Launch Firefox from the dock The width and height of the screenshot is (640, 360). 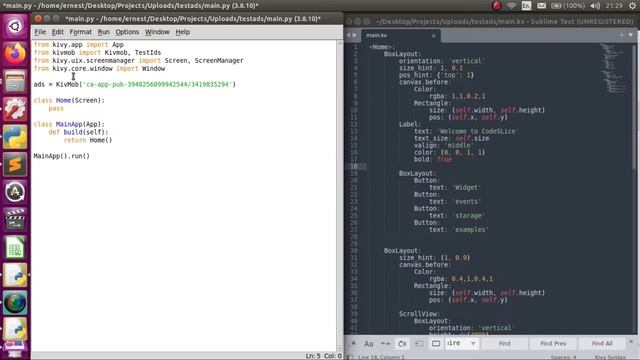point(15,53)
